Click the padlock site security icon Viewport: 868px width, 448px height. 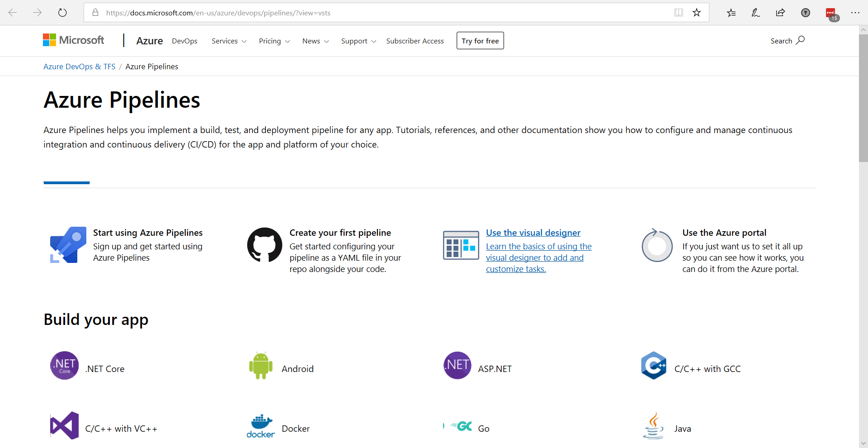[x=95, y=13]
